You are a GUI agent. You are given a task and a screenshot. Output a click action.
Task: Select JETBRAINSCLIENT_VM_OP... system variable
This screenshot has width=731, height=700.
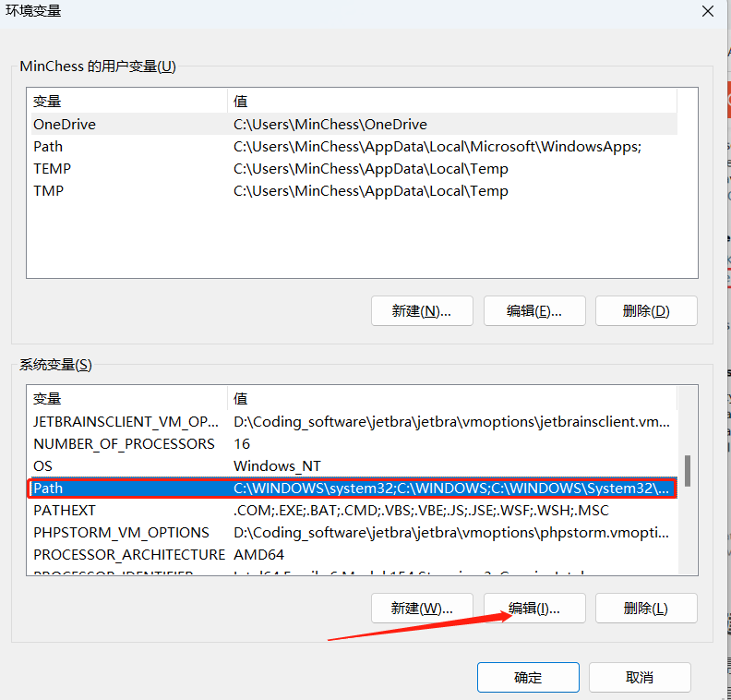click(354, 422)
